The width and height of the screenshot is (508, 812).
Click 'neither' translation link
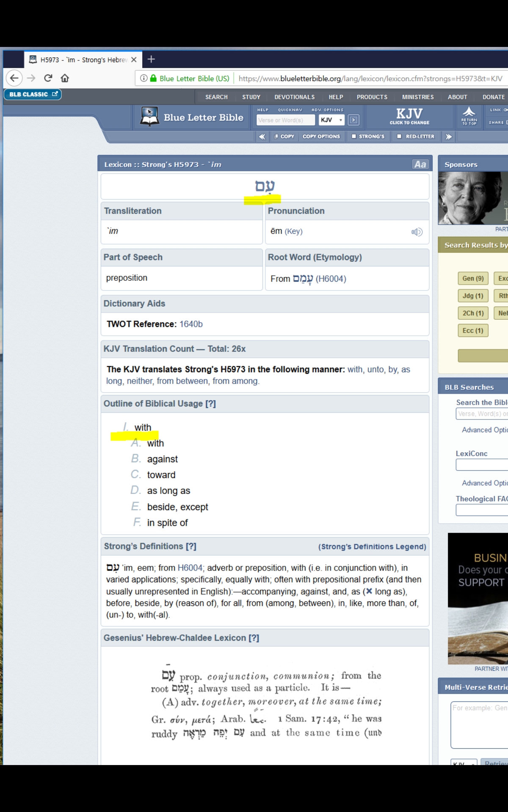(139, 381)
